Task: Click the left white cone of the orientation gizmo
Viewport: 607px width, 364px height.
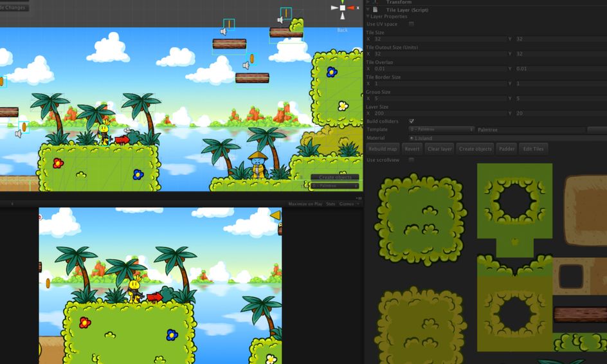Action: 334,8
